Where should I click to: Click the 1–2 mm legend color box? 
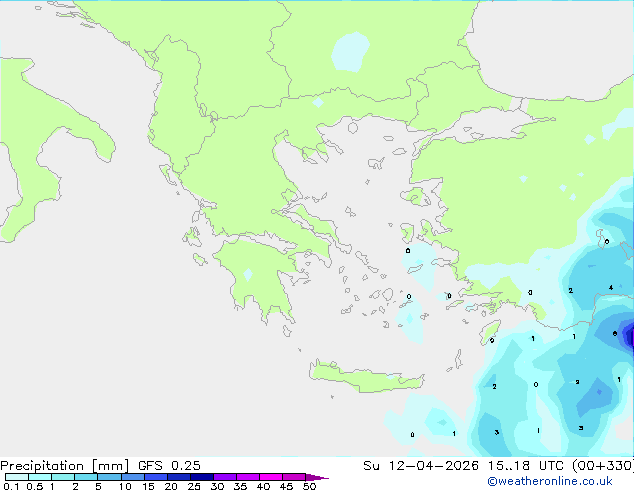63,477
